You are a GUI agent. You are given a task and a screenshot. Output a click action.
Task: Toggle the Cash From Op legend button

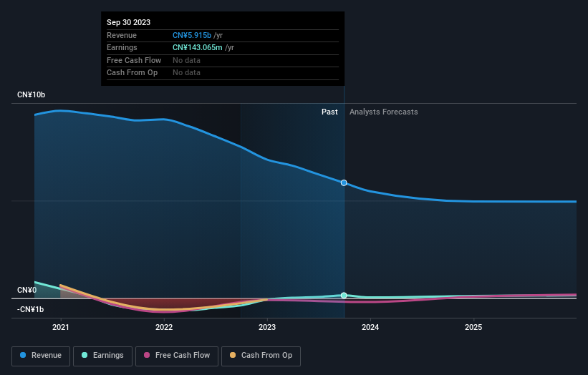click(261, 356)
